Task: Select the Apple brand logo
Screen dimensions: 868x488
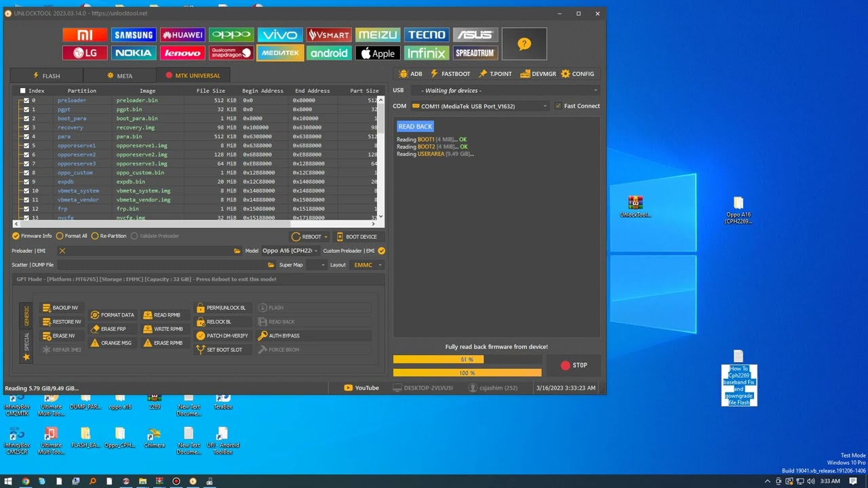Action: point(378,53)
